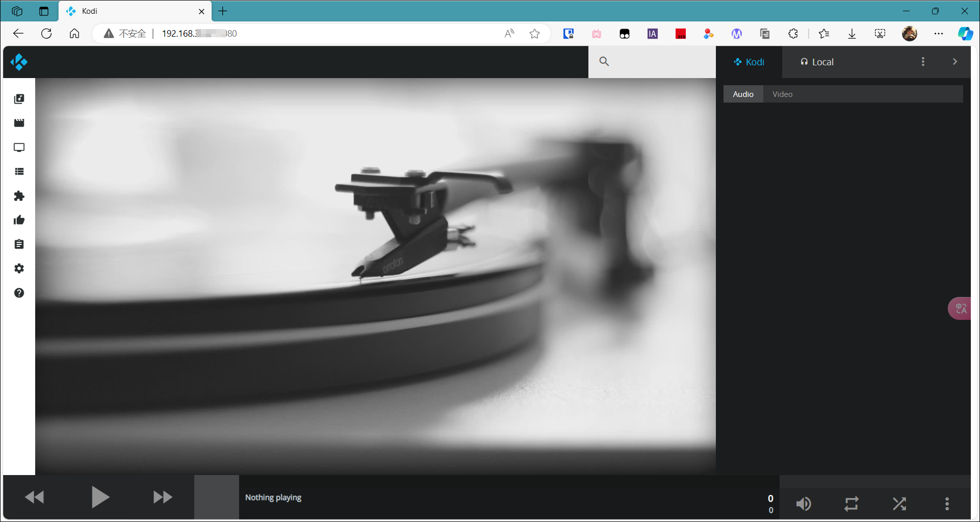980x522 pixels.
Task: Open Add-ons puzzle icon
Action: click(19, 196)
